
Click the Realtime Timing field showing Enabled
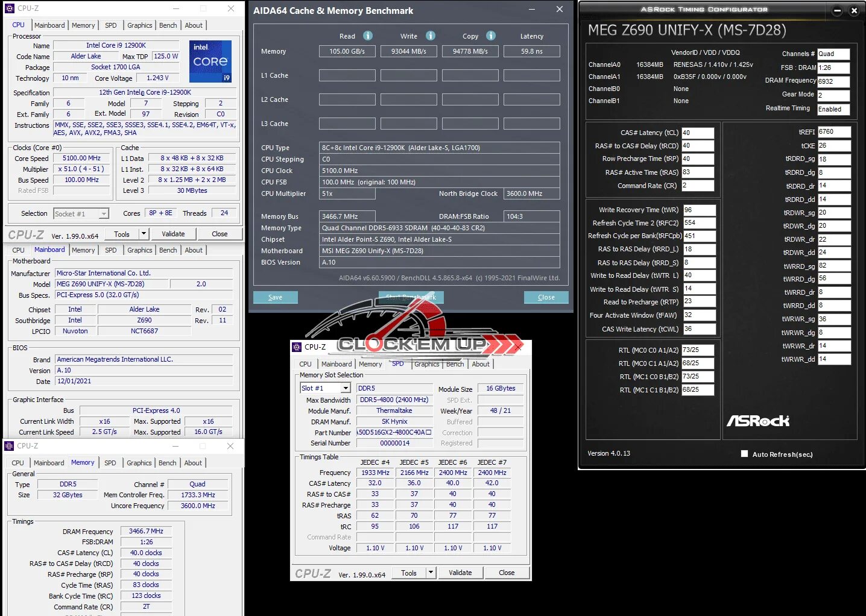coord(833,109)
